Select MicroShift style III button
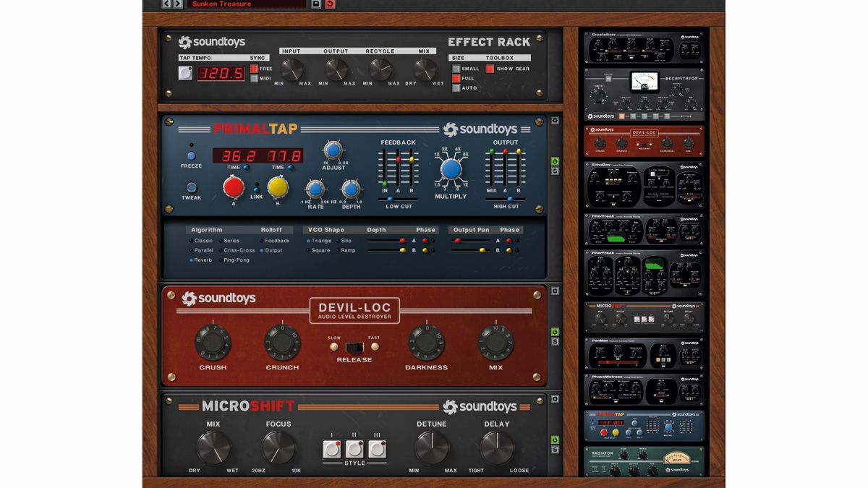The width and height of the screenshot is (868, 488). tap(377, 449)
